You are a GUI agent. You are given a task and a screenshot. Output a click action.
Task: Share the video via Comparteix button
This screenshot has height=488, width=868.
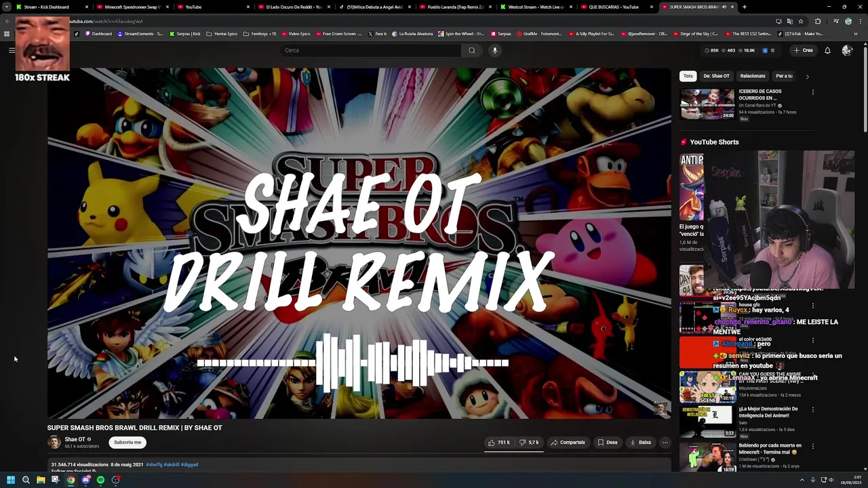point(568,443)
